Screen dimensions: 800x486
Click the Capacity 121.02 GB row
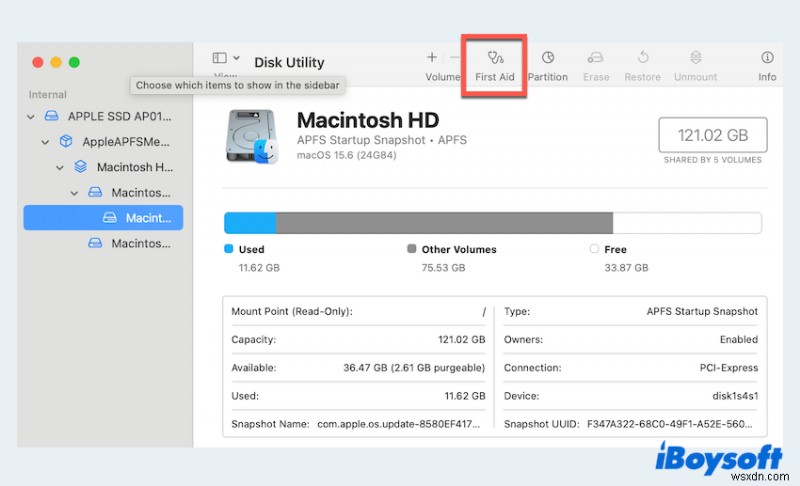[x=358, y=340]
